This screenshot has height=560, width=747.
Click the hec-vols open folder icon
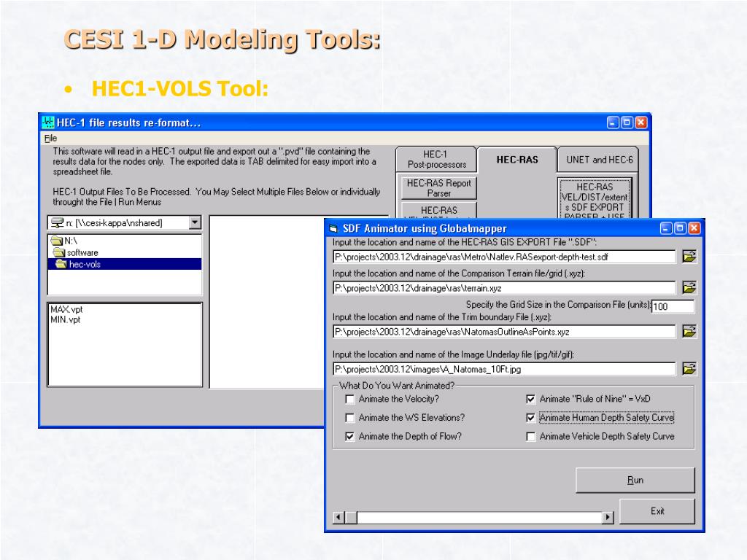point(61,264)
